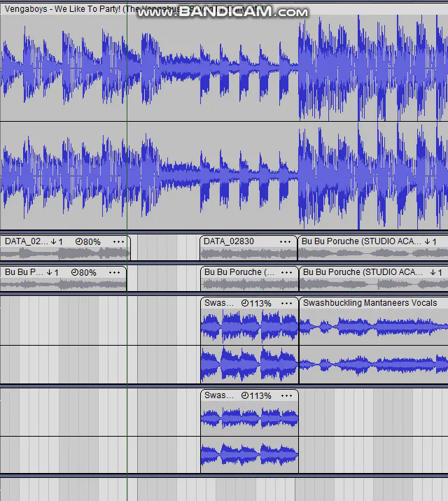Open the three-dot menu of the DATA_02830 clip
The image size is (448, 501).
[x=285, y=241]
